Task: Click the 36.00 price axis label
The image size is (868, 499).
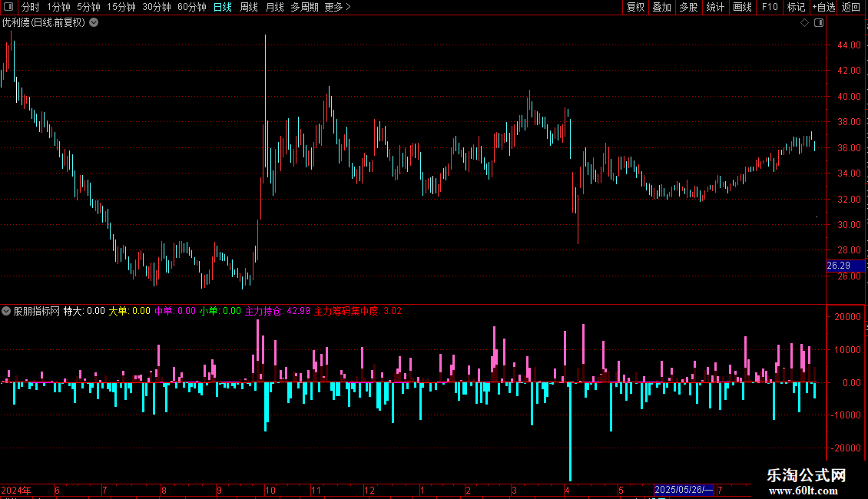Action: click(849, 148)
